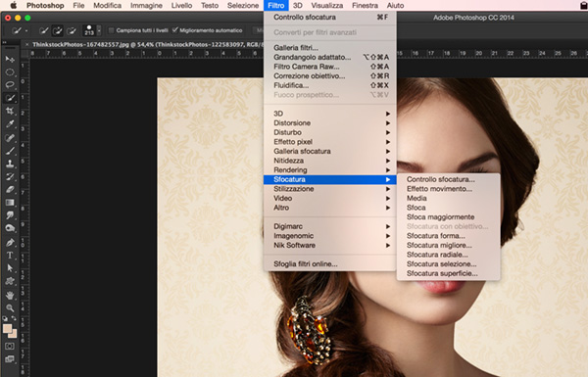Expand the Disturbo submenu
The image size is (588, 377).
coord(330,132)
